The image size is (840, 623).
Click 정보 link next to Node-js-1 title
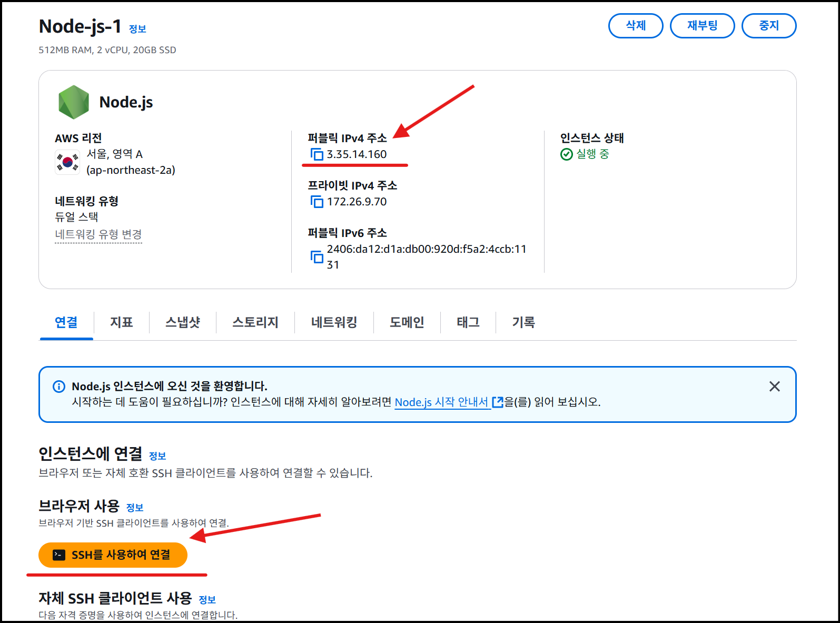138,29
